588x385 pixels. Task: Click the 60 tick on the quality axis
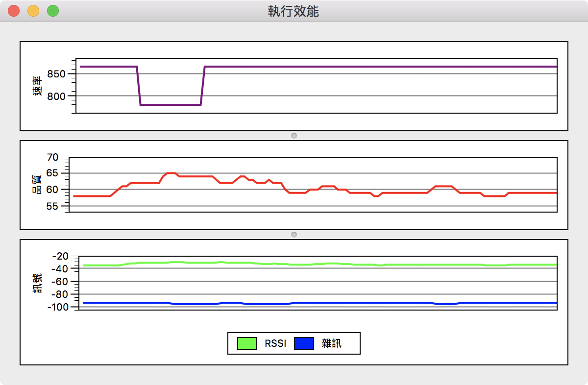pos(52,190)
